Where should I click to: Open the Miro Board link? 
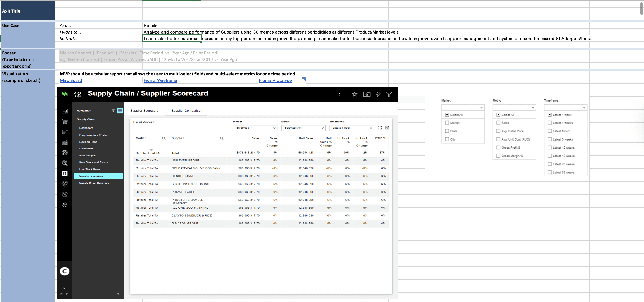coord(71,80)
